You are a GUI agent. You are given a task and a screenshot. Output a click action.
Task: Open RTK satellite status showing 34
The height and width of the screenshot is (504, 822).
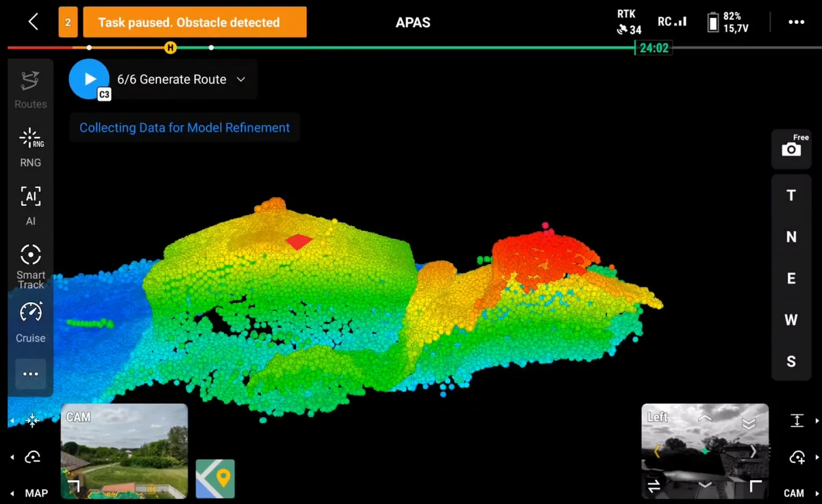(x=629, y=22)
